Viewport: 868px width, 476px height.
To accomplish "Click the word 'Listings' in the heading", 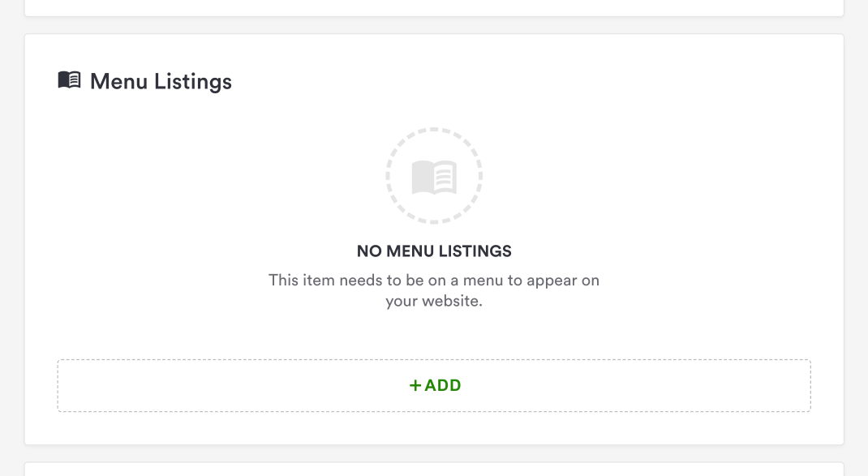I will pos(193,81).
